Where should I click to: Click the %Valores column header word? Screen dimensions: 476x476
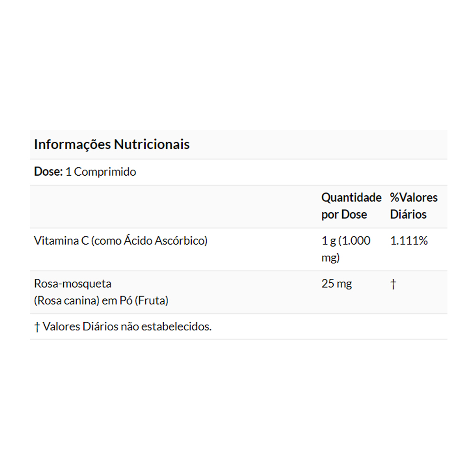(x=414, y=198)
